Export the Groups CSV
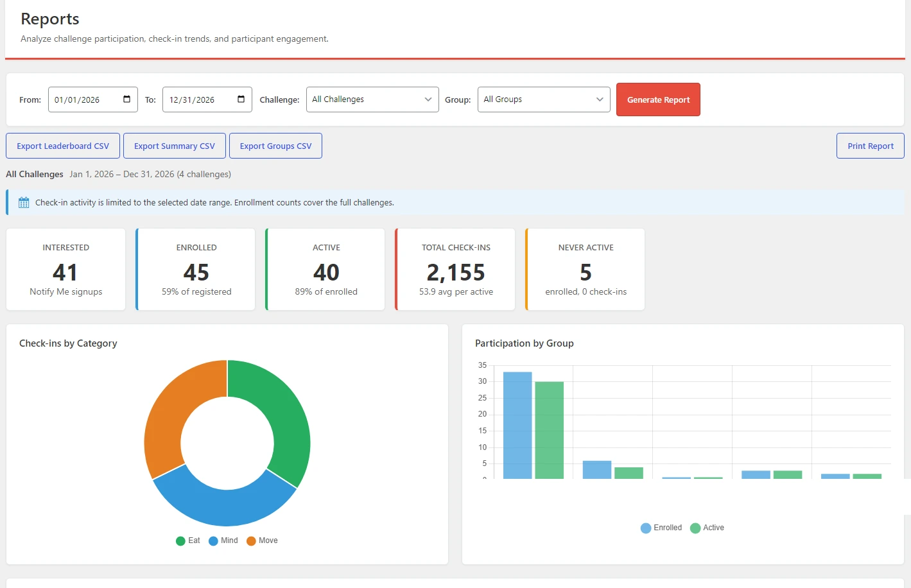Screen dimensions: 911x588 pyautogui.click(x=275, y=146)
